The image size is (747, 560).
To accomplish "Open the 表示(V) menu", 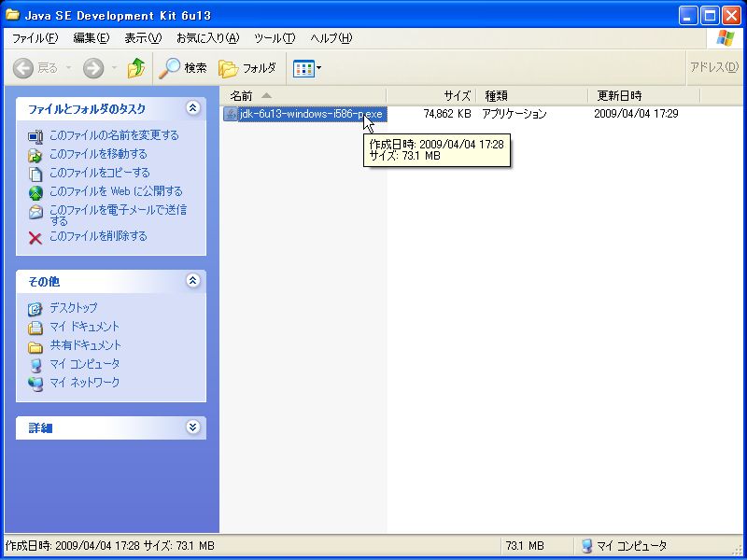I will click(143, 38).
